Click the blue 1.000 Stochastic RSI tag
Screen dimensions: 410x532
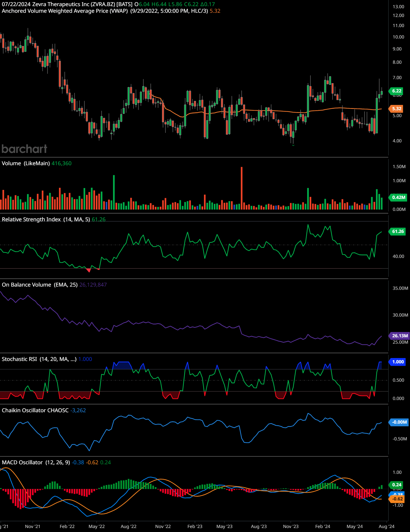click(x=398, y=362)
